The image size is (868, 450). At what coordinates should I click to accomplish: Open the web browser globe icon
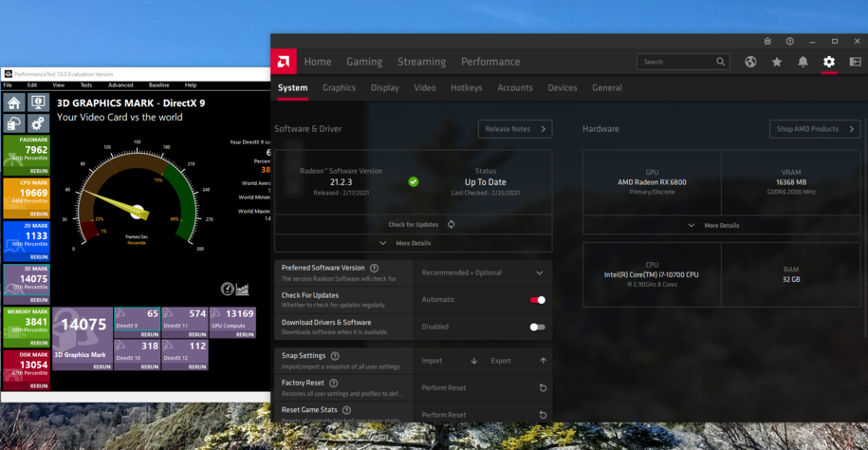(750, 62)
